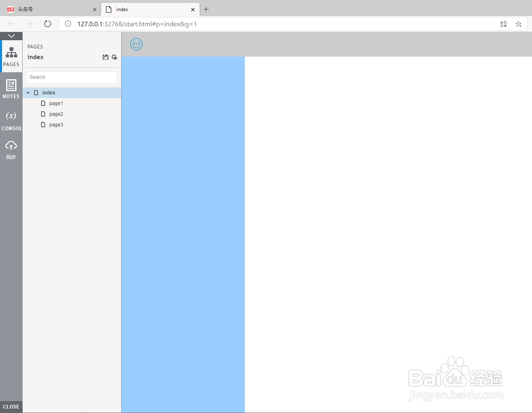Click the translate page icon
The height and width of the screenshot is (413, 532).
(504, 24)
